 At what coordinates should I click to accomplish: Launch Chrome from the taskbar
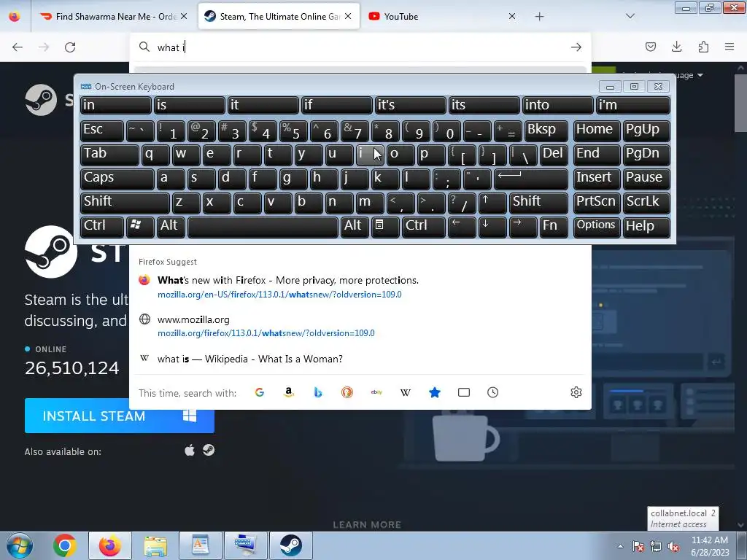click(x=65, y=545)
